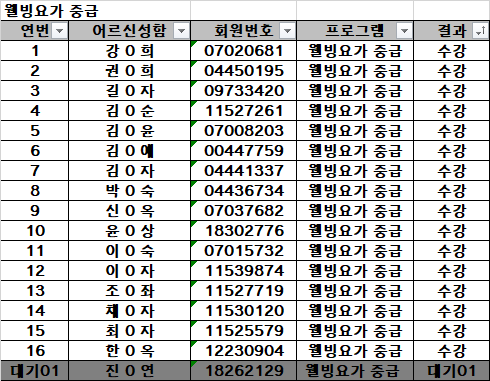The height and width of the screenshot is (381, 490).
Task: Click name cell 조 0 좌
Action: [130, 291]
